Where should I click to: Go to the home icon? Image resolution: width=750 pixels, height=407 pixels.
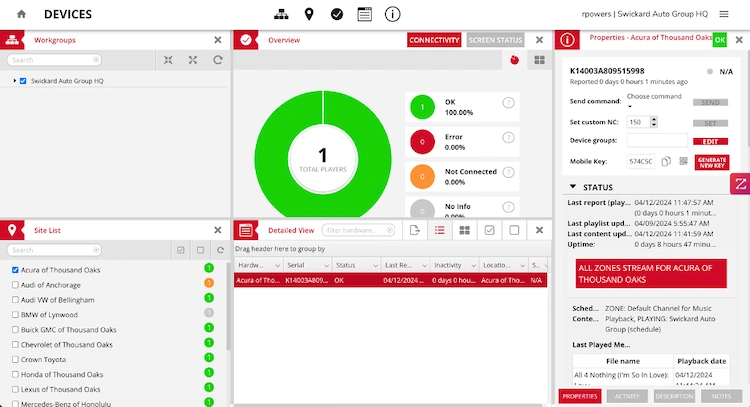click(21, 14)
